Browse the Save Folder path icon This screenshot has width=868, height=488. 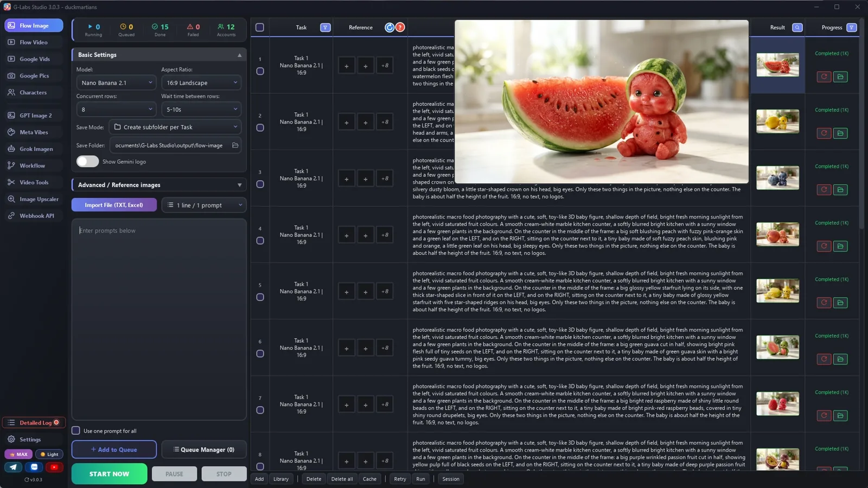pyautogui.click(x=235, y=145)
